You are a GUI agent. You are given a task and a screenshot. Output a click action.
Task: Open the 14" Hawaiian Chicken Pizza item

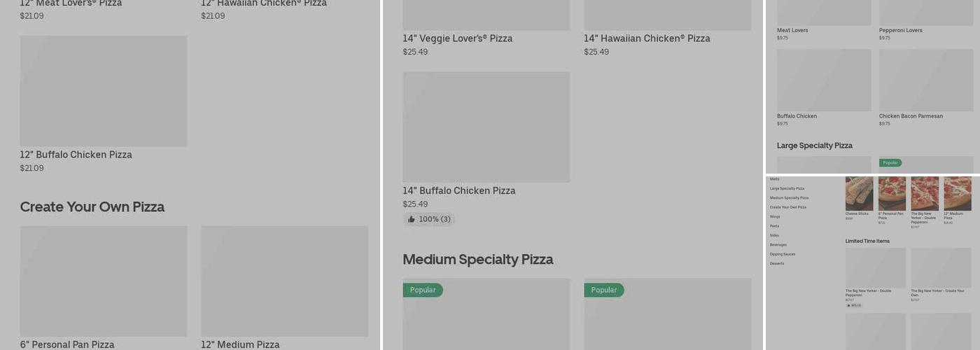tap(647, 38)
